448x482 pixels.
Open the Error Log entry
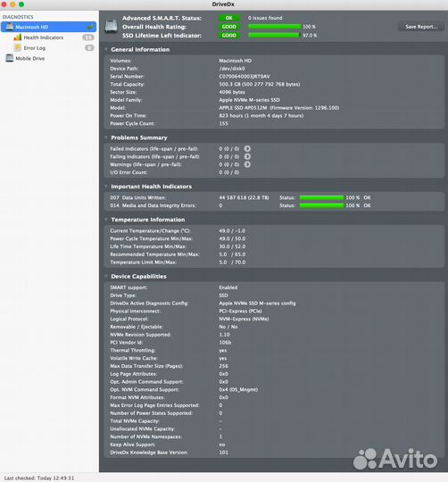click(35, 48)
